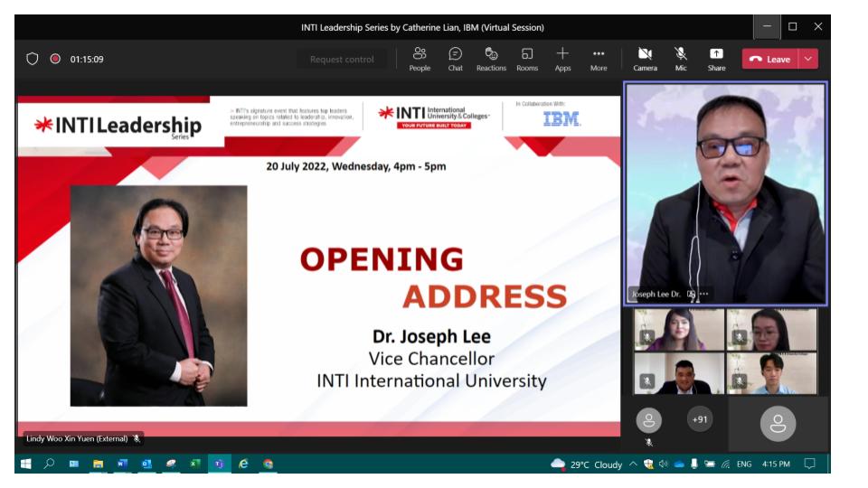Select the woman with glasses video thumbnail
The height and width of the screenshot is (488, 868).
(x=771, y=330)
